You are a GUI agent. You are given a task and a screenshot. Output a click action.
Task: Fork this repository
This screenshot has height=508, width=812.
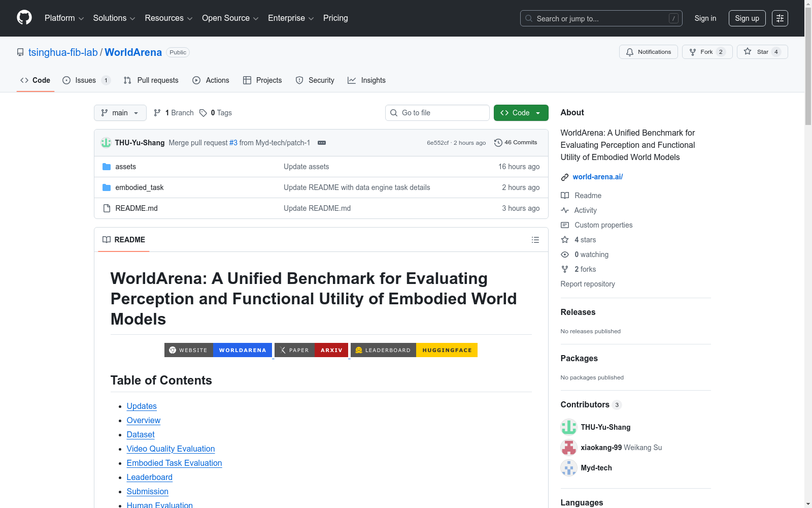click(x=707, y=52)
